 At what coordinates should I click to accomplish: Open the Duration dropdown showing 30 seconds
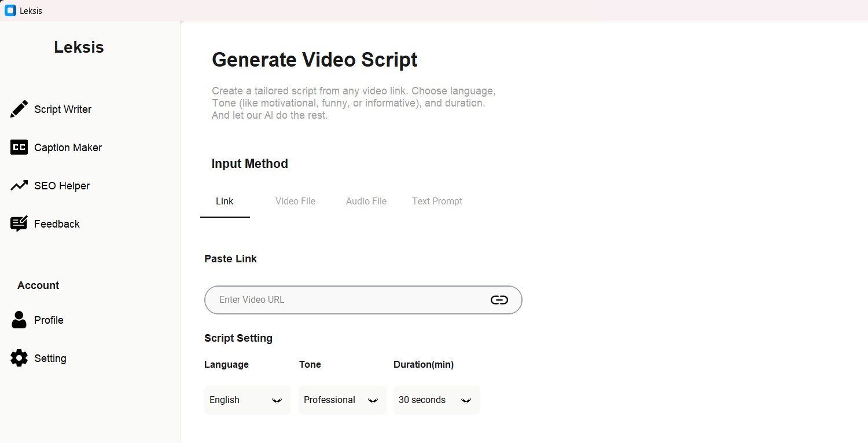[x=436, y=400]
